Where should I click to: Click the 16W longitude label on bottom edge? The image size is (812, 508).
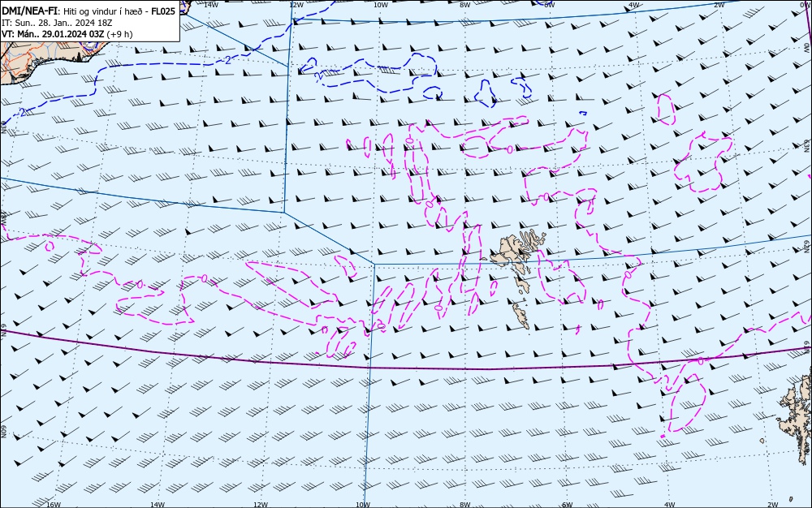[x=54, y=505]
